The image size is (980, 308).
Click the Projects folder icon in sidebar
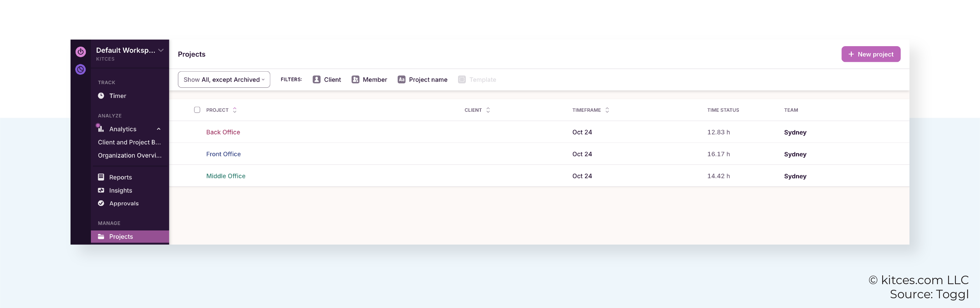click(x=101, y=236)
